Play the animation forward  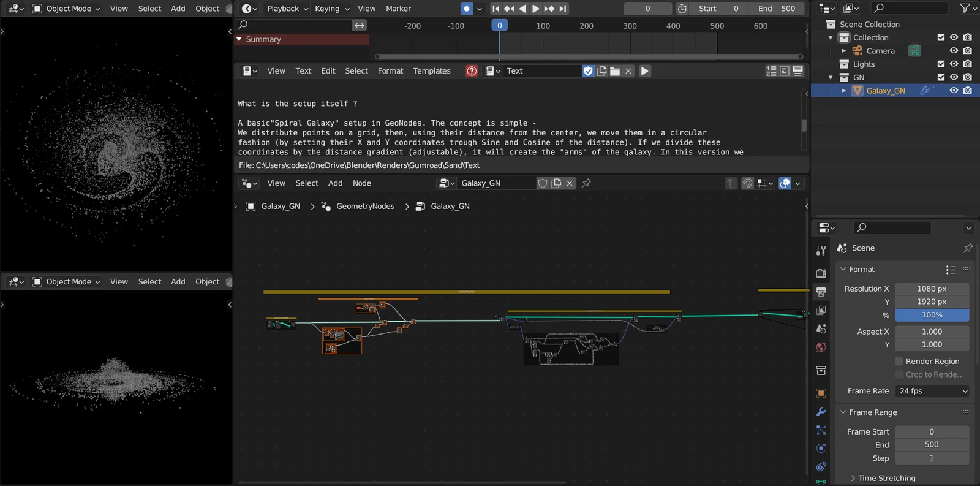pos(535,9)
